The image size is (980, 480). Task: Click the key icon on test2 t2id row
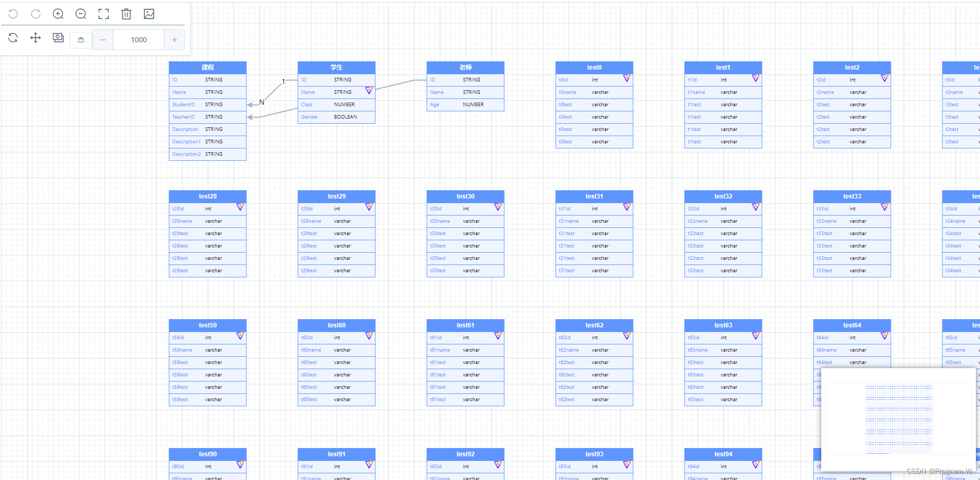point(885,78)
